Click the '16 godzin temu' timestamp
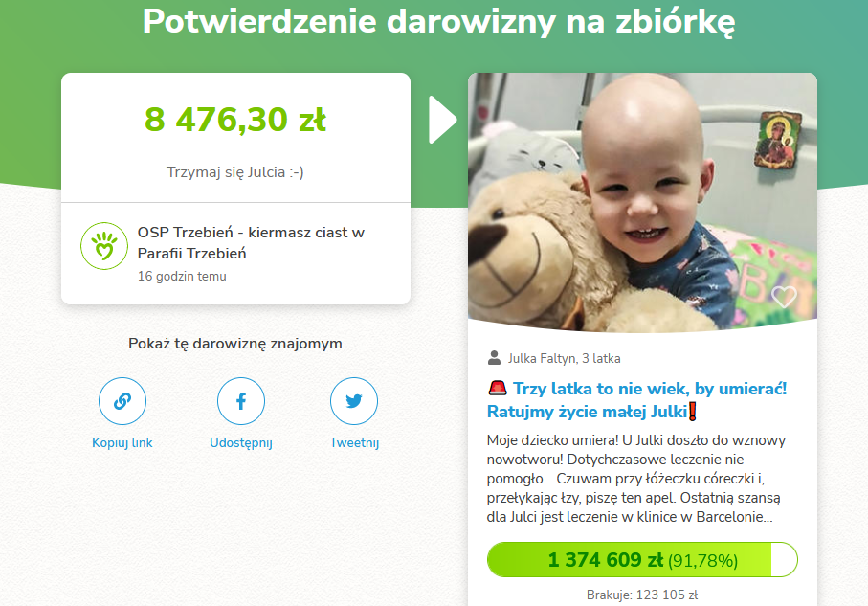Viewport: 868px width, 606px height. tap(182, 276)
